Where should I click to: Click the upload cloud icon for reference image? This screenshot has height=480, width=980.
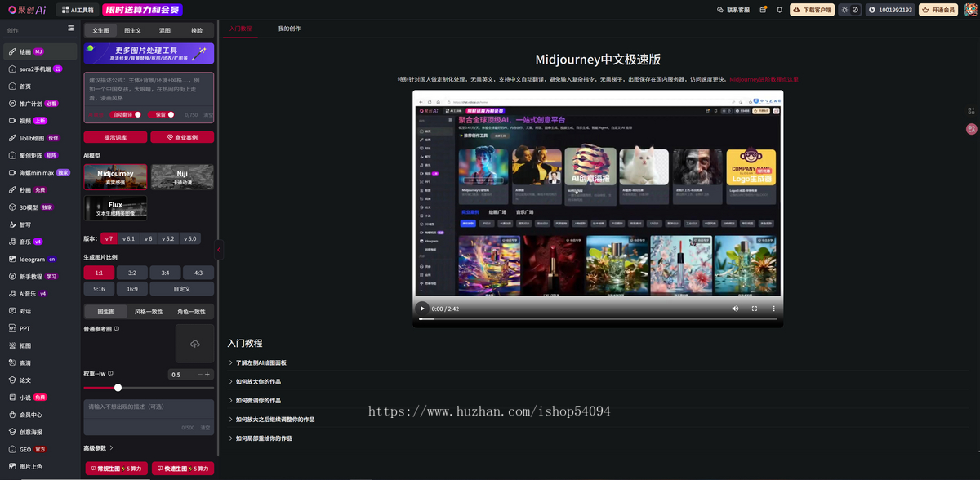(x=194, y=344)
